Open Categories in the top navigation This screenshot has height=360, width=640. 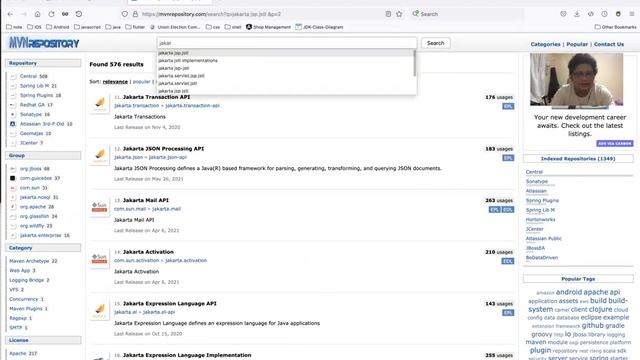545,44
